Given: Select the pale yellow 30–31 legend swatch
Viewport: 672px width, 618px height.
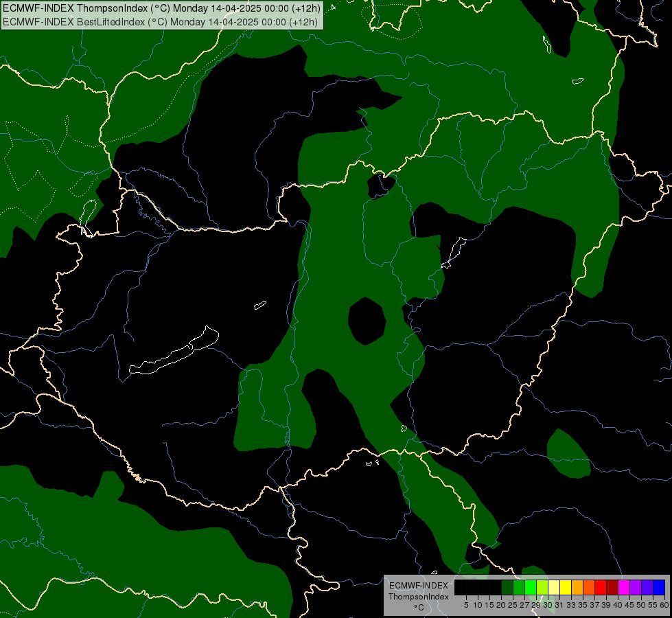Looking at the screenshot, I should 554,587.
